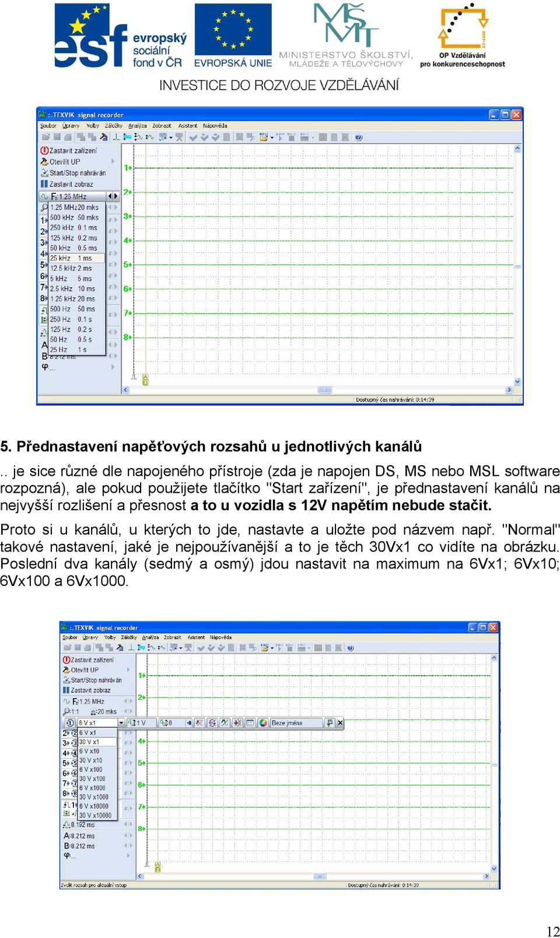Select 50 Hz 0.5 s sampling option

pos(76,339)
